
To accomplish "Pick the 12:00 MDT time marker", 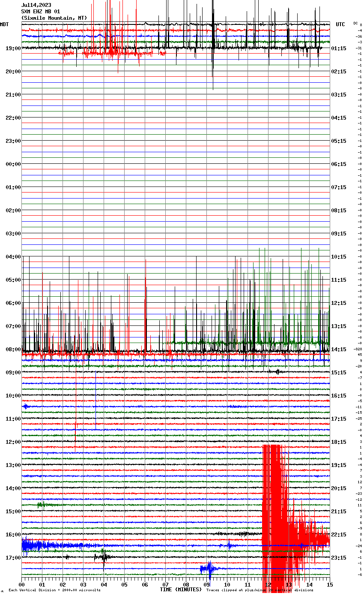I will [13, 442].
